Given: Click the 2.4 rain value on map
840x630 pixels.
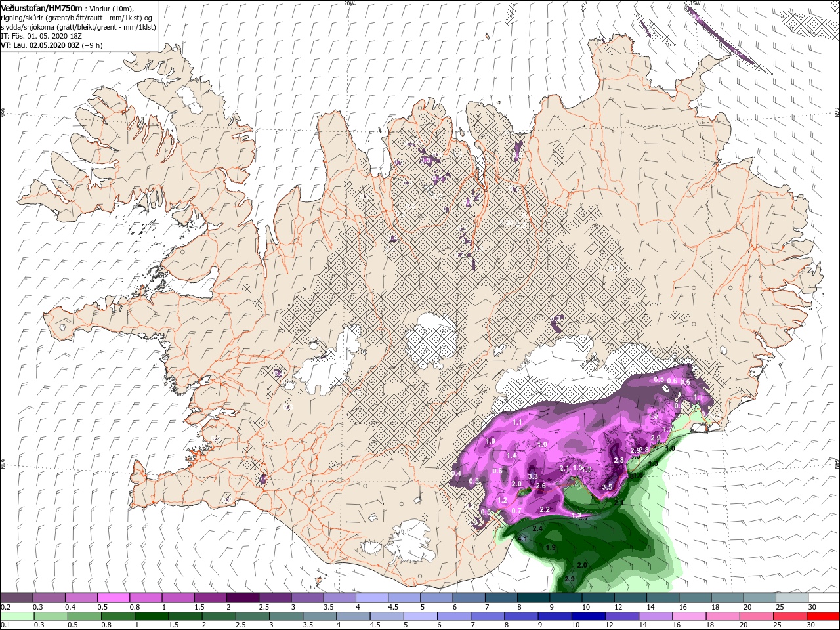Looking at the screenshot, I should click(x=537, y=528).
